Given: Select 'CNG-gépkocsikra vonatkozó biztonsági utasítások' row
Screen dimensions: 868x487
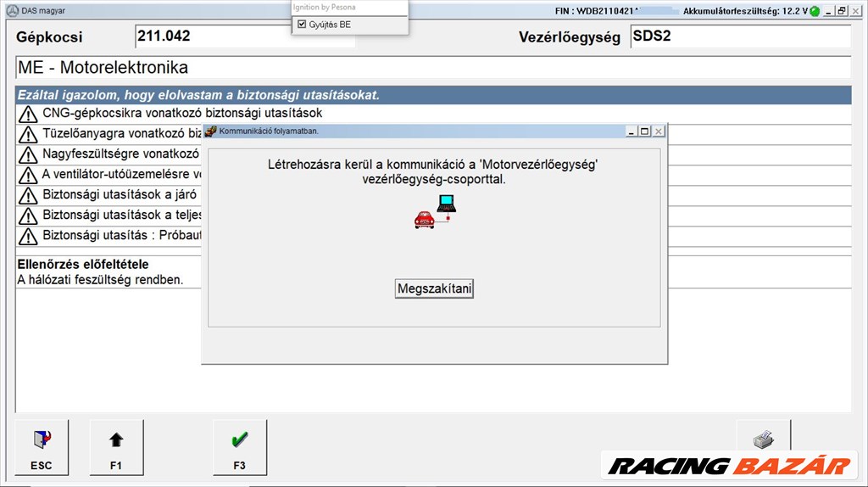Looking at the screenshot, I should [433, 114].
